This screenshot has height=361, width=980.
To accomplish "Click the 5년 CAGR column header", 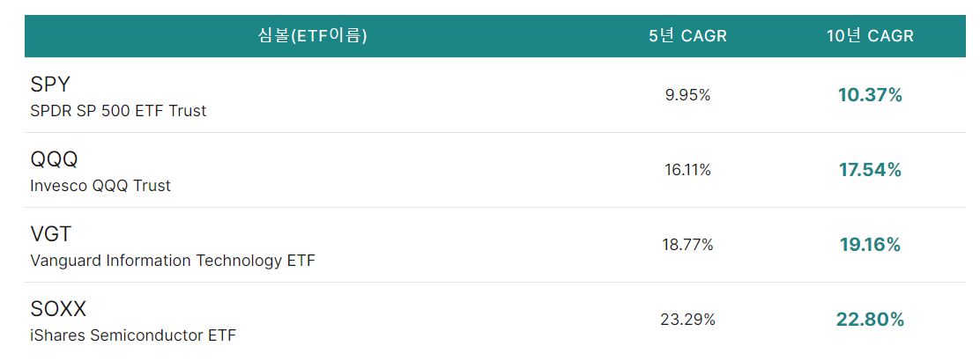I will [687, 35].
